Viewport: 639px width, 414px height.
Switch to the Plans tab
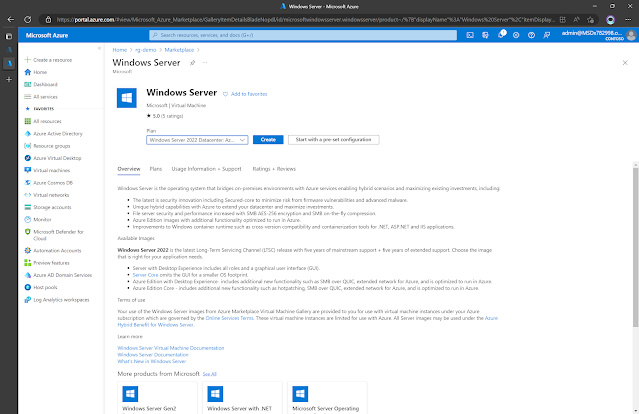click(156, 169)
